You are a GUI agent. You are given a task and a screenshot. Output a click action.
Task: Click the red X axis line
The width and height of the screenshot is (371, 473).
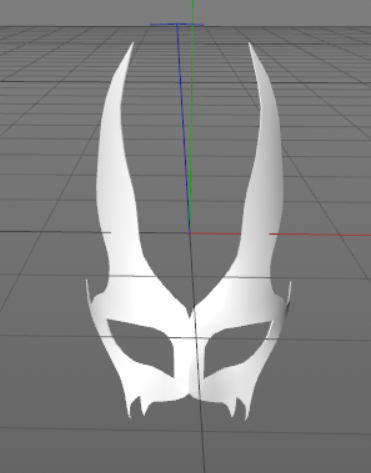click(x=320, y=234)
